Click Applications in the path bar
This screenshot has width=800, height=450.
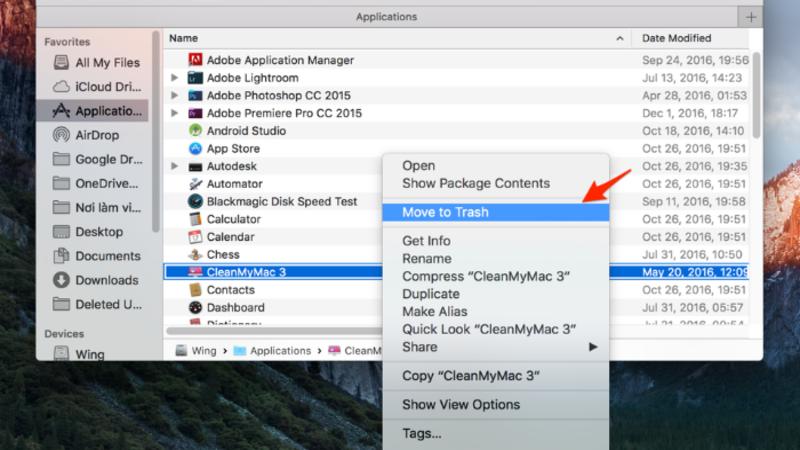click(272, 351)
